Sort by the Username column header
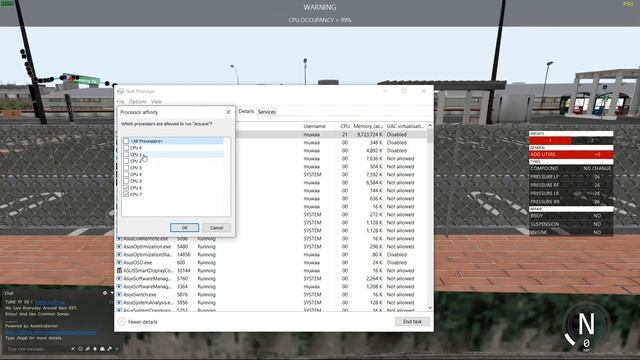This screenshot has height=360, width=640. click(315, 126)
